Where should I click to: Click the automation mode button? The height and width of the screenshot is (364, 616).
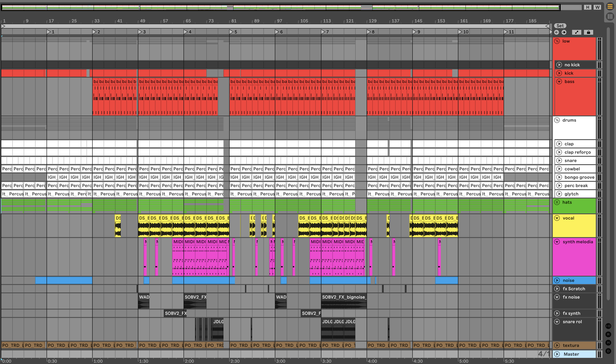coord(576,32)
